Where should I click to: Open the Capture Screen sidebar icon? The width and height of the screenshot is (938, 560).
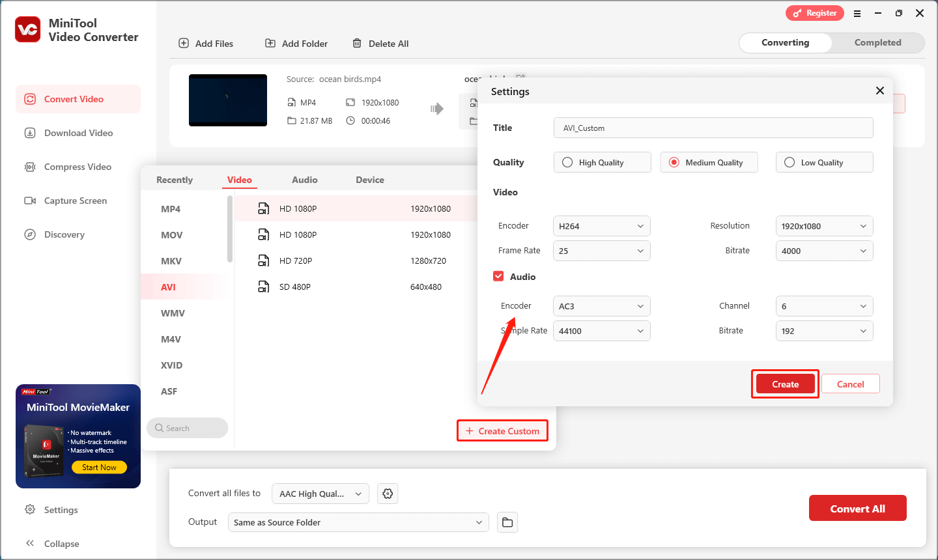click(x=30, y=201)
